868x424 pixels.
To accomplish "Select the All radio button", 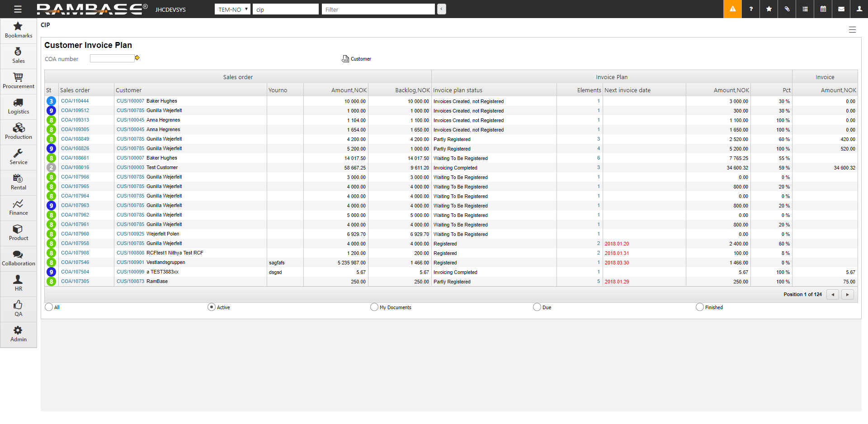I will (49, 307).
